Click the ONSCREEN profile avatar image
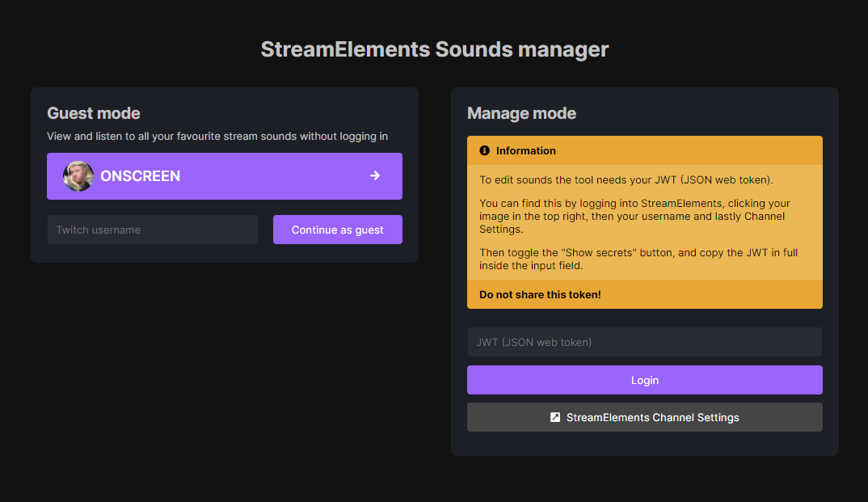Screen dimensions: 868x502 pos(78,175)
